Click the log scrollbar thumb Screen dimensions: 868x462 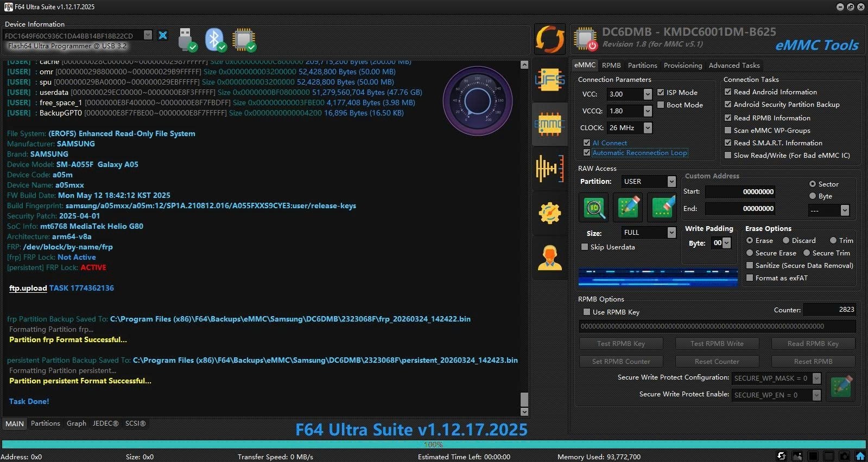[524, 399]
